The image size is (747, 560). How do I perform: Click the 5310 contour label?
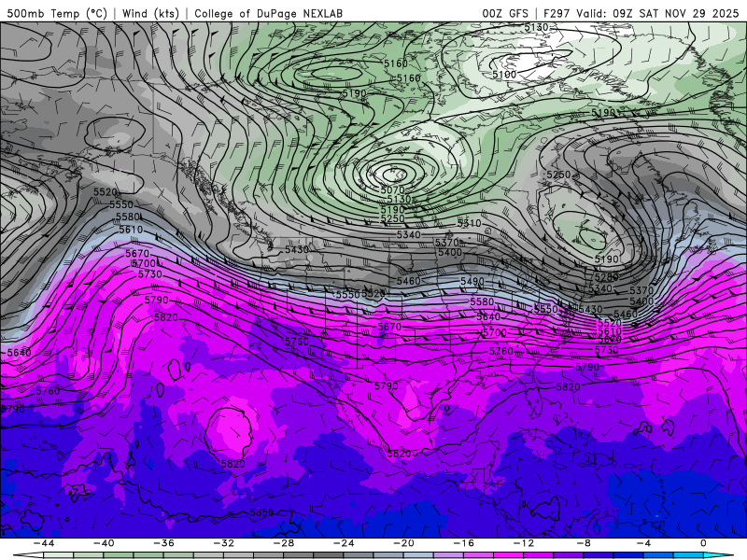click(x=470, y=223)
